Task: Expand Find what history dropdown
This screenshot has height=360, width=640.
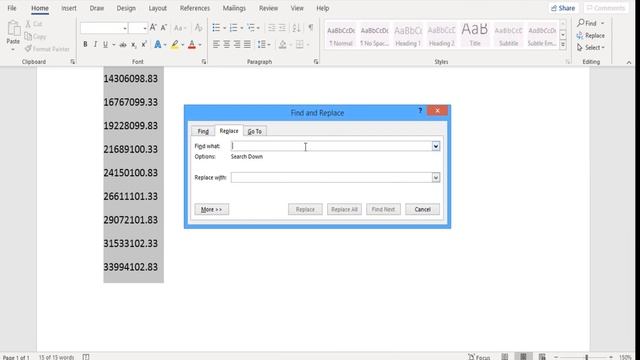Action: [x=436, y=146]
